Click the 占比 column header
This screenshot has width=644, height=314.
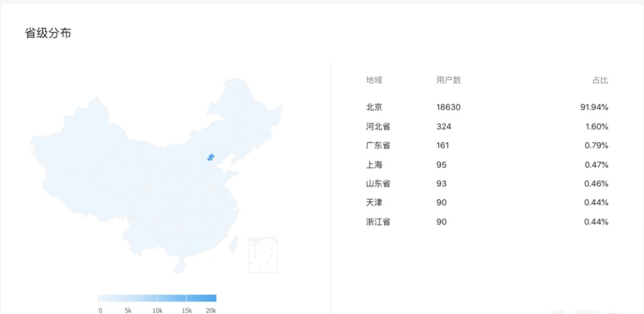600,80
